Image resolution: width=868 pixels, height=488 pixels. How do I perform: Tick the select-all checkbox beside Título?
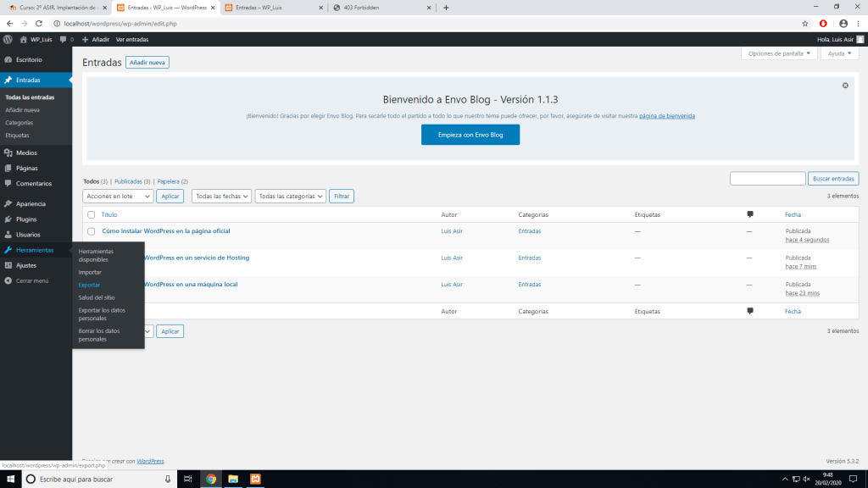92,214
